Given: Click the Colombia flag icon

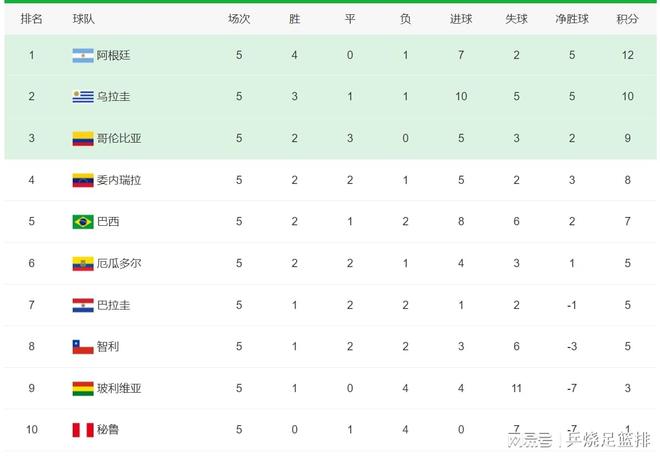Looking at the screenshot, I should pyautogui.click(x=83, y=138).
